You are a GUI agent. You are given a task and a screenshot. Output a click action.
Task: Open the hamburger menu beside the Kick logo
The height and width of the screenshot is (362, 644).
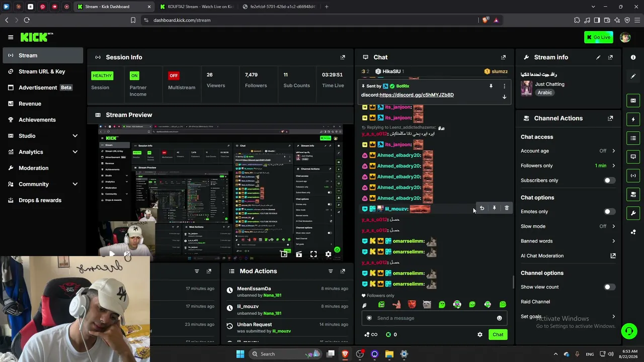[x=11, y=37]
